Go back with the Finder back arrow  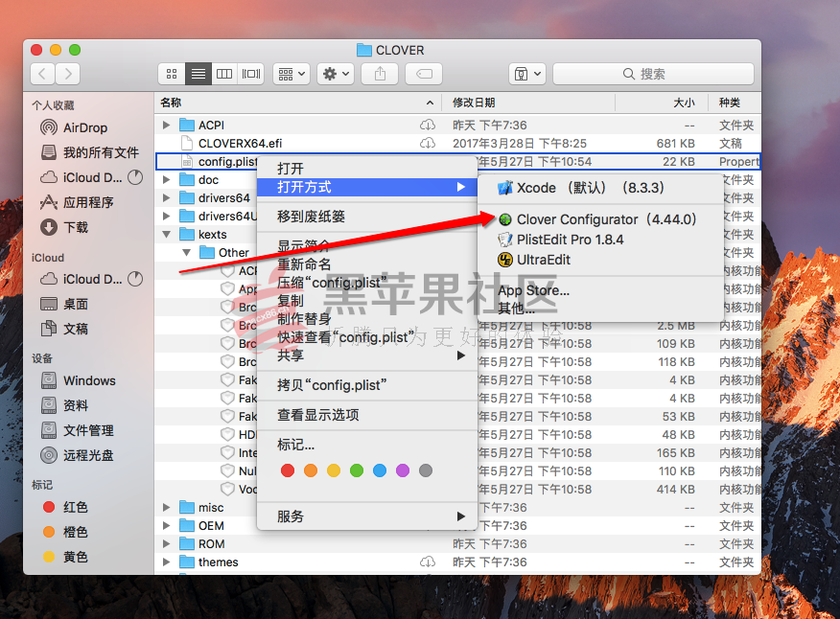[43, 74]
